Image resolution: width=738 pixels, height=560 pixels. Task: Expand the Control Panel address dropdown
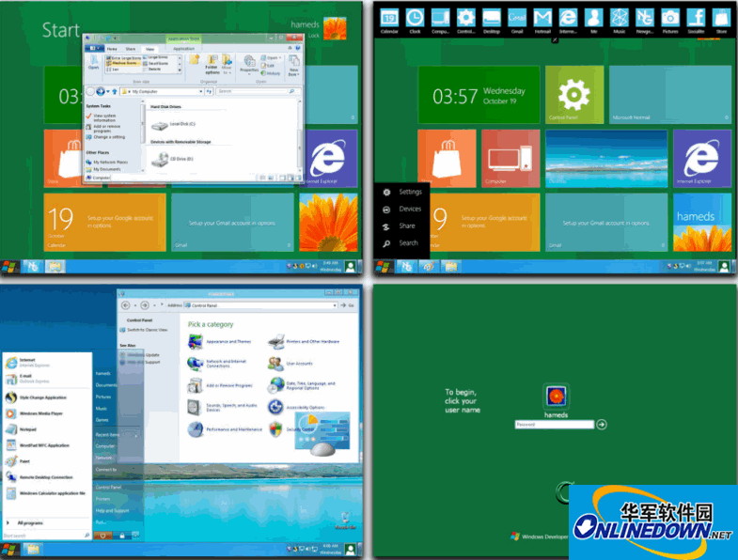click(335, 305)
